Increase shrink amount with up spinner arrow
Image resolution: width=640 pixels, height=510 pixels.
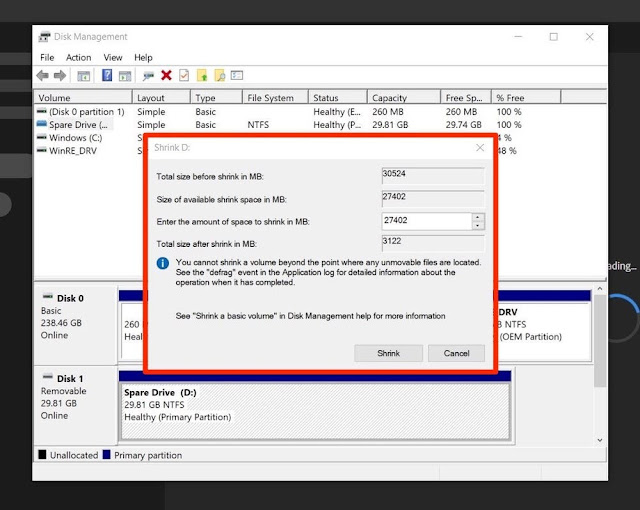point(478,217)
